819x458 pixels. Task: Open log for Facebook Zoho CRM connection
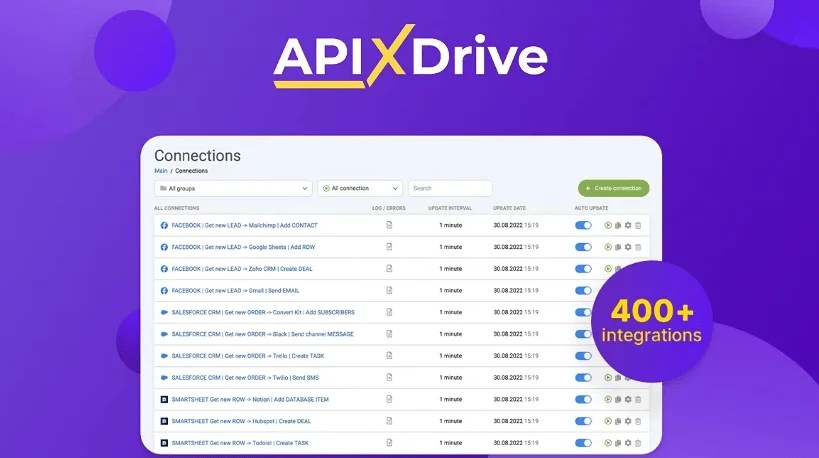[389, 268]
